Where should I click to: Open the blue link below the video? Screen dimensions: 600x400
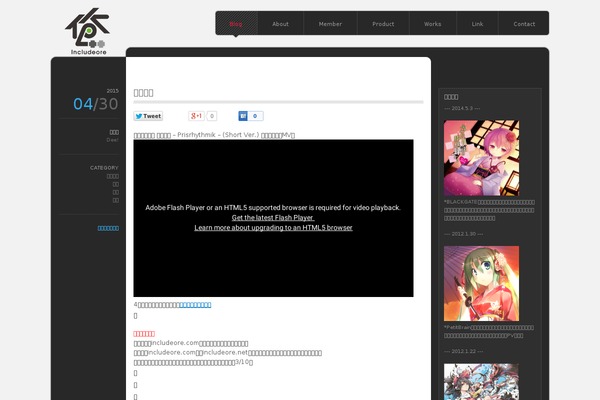coord(195,305)
